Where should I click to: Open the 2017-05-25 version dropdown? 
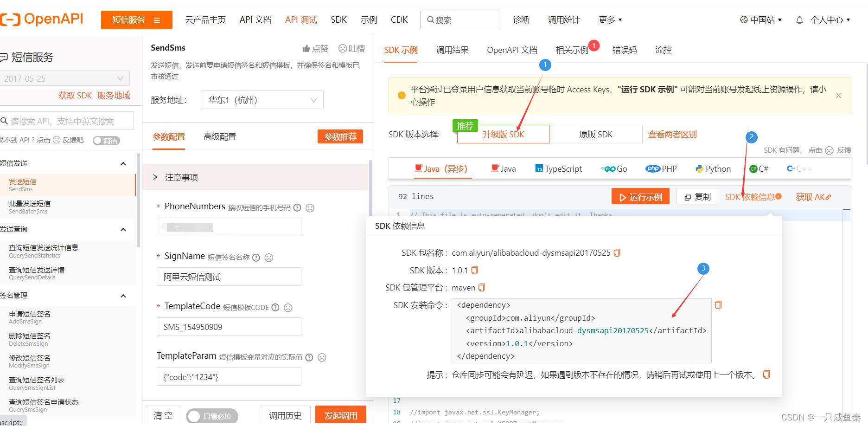coord(64,78)
